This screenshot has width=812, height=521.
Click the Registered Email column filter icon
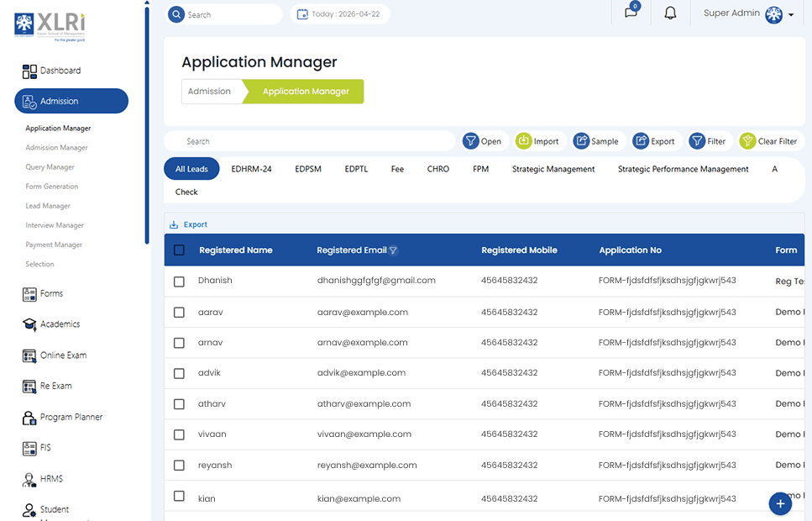[x=393, y=250]
